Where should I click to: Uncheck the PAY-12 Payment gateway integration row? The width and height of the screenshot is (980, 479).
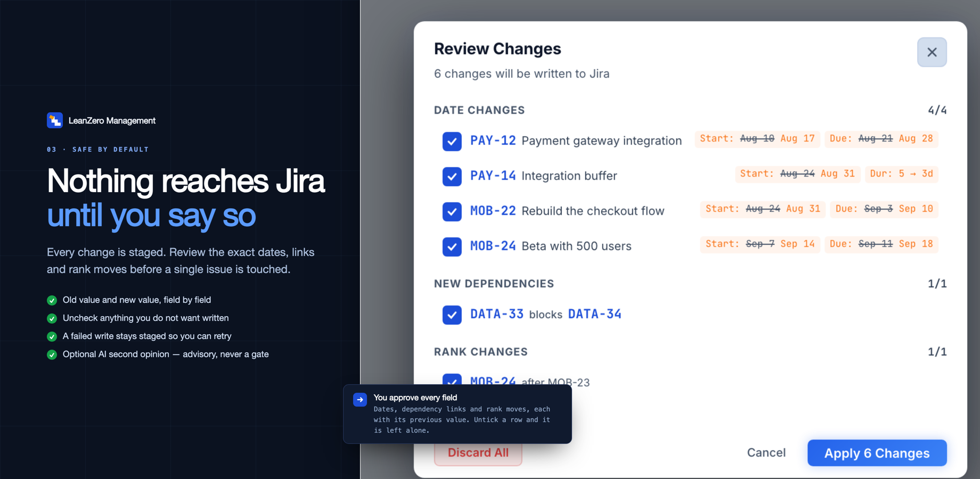pos(452,141)
